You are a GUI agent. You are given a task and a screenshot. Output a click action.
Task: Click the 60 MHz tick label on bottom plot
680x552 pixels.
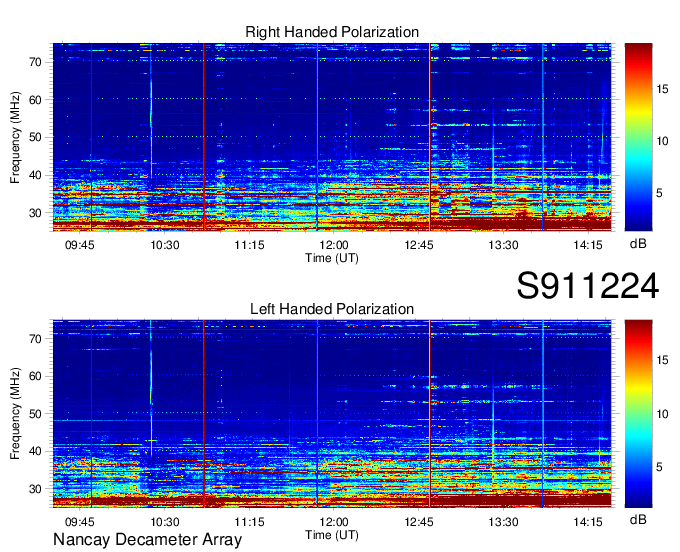pos(36,376)
